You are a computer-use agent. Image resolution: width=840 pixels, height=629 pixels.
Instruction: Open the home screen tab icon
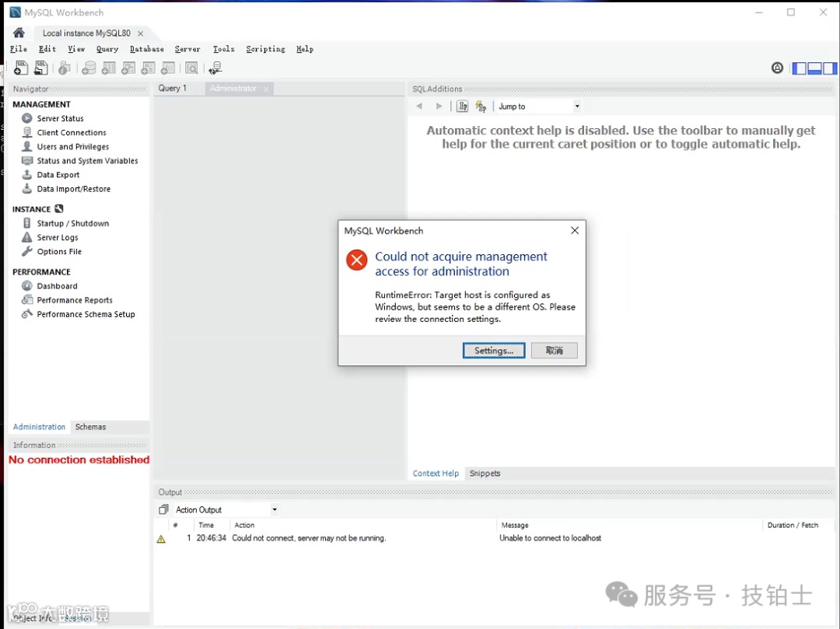click(x=19, y=33)
